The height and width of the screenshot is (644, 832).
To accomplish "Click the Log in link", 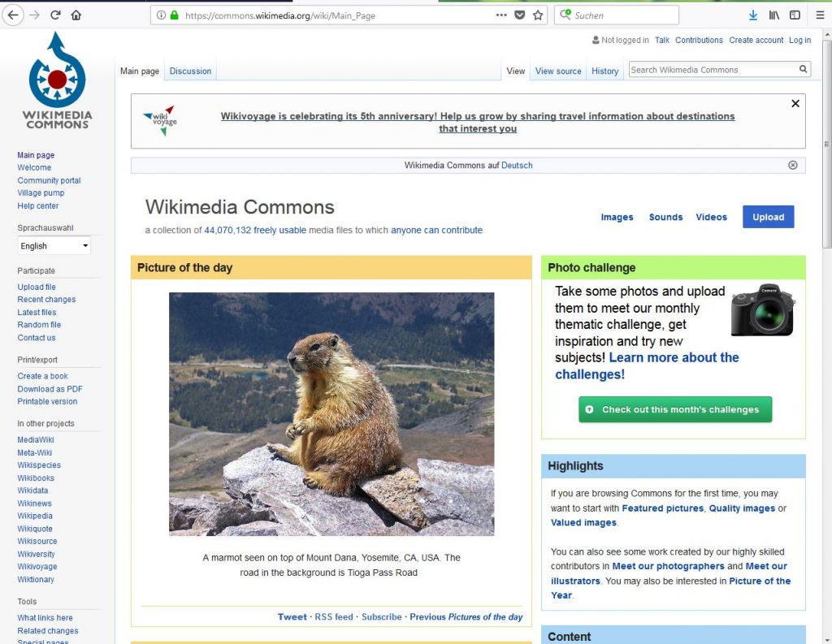I will click(x=799, y=40).
